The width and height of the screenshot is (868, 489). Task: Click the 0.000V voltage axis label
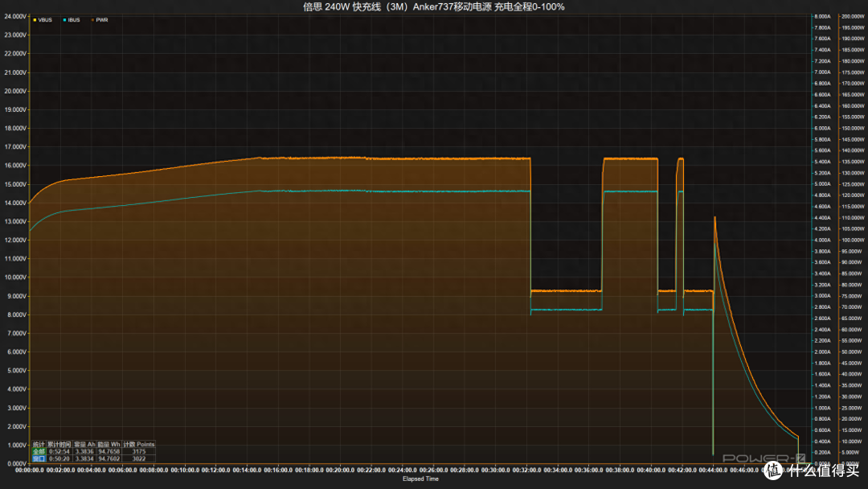[16, 463]
